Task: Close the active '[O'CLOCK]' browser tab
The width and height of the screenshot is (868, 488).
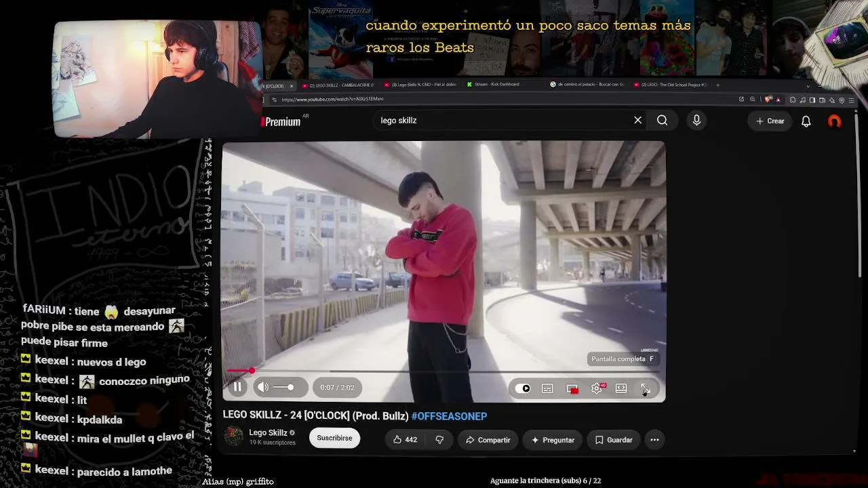Action: 292,86
